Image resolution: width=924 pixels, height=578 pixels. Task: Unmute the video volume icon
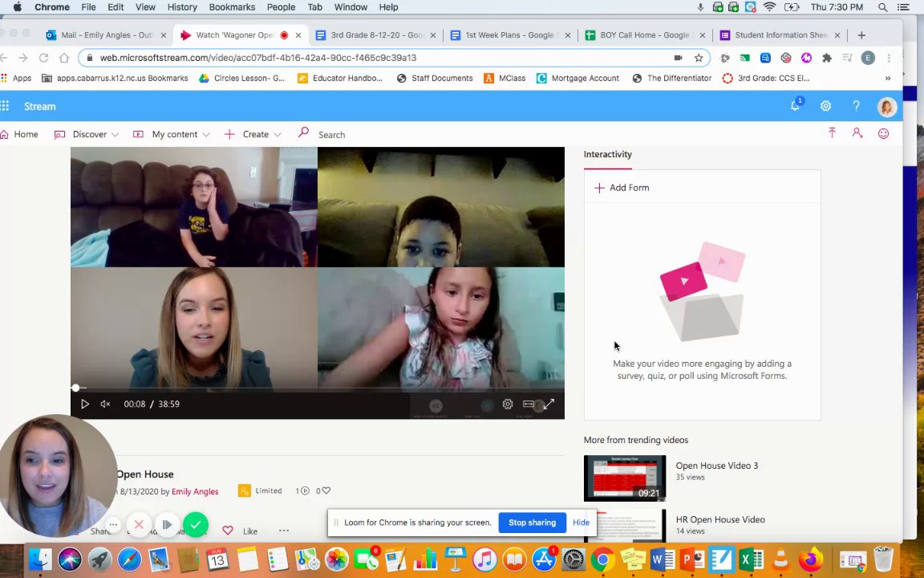point(106,404)
